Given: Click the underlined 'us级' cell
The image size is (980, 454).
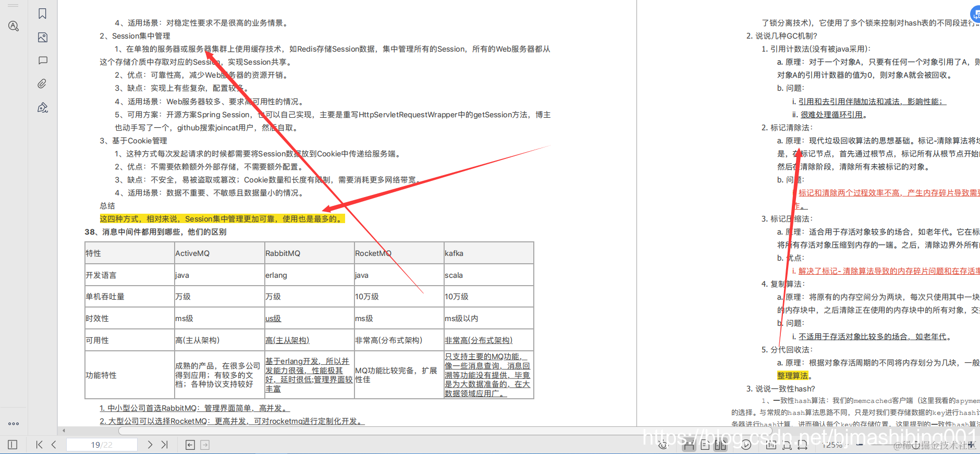Looking at the screenshot, I should pos(273,318).
